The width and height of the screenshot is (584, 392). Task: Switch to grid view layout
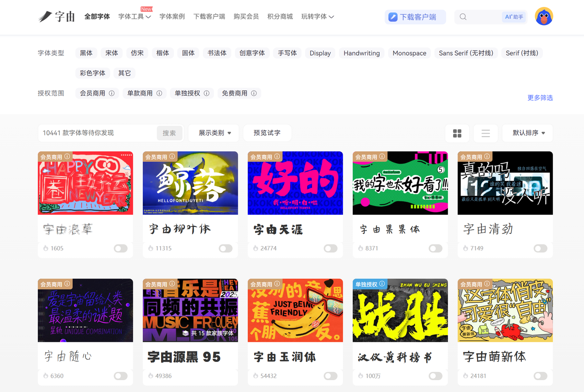click(x=457, y=133)
